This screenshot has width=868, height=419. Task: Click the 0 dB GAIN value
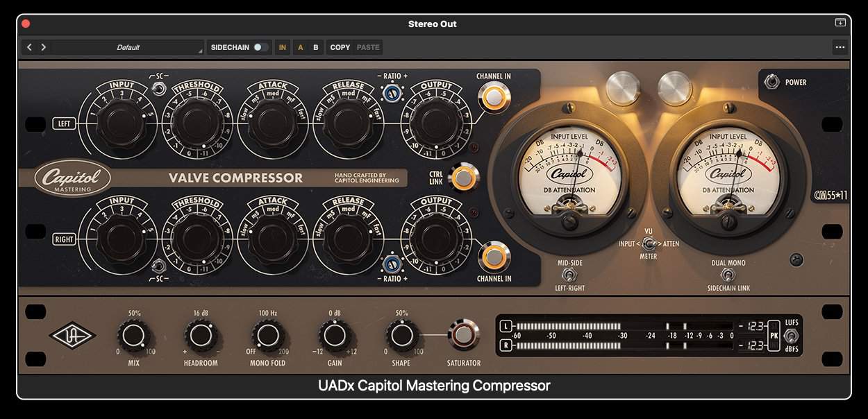(334, 313)
